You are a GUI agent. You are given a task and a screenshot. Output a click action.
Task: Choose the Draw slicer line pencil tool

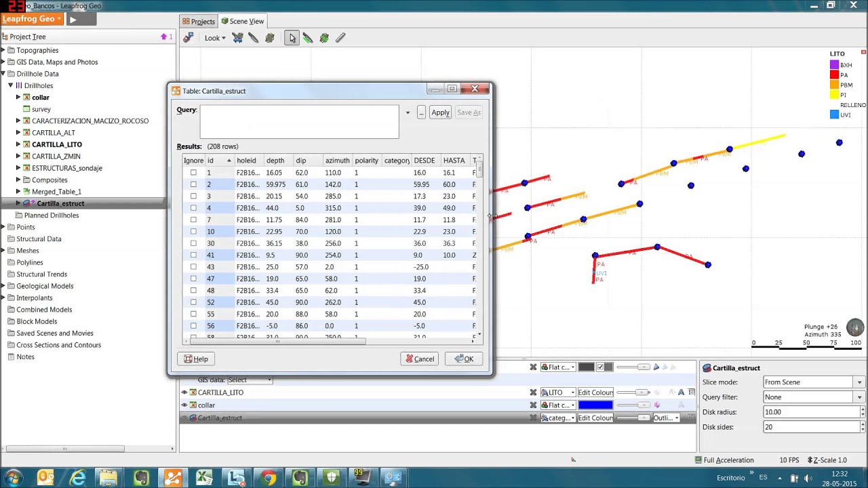(254, 38)
